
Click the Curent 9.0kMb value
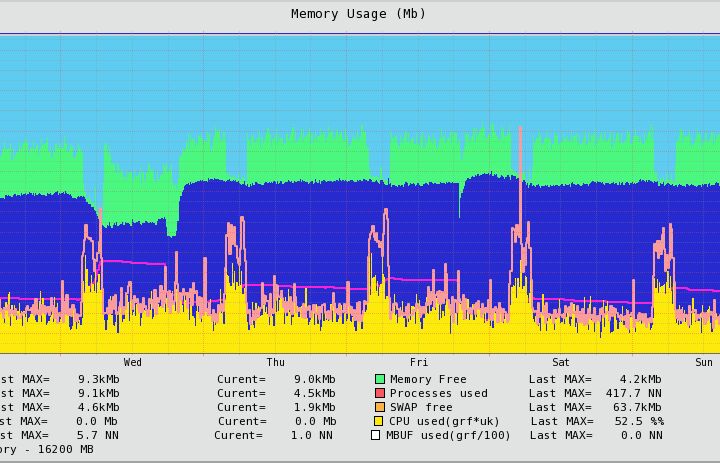315,379
